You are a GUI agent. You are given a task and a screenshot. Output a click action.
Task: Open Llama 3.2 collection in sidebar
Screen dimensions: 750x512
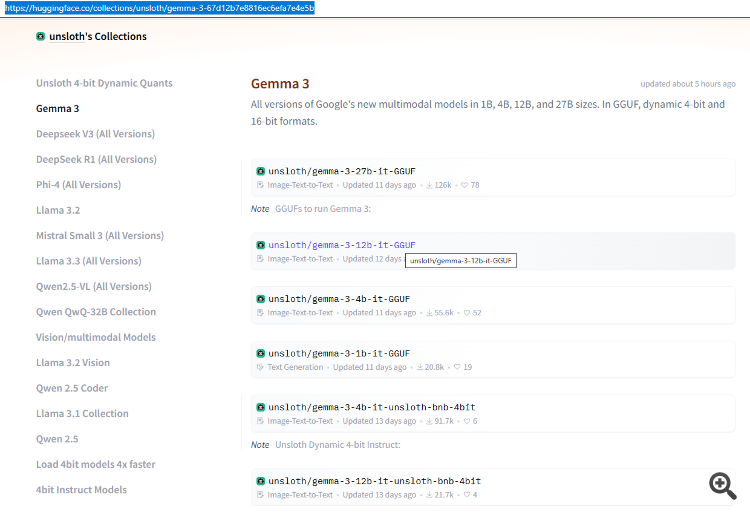(x=58, y=210)
